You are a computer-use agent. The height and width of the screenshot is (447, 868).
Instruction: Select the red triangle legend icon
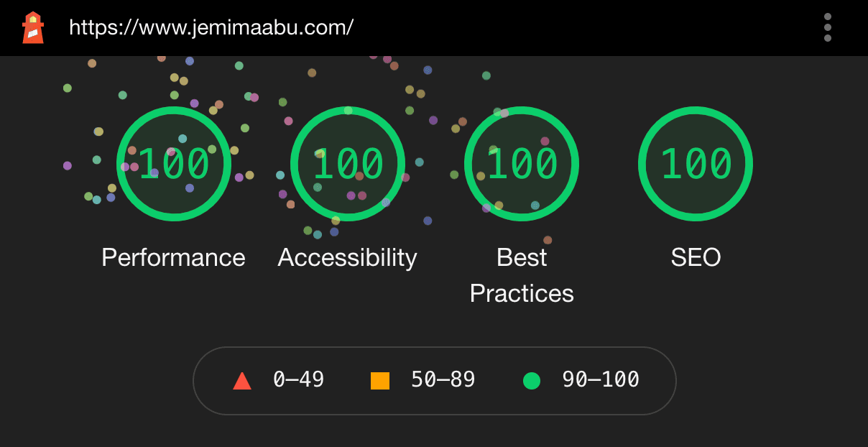click(x=241, y=379)
